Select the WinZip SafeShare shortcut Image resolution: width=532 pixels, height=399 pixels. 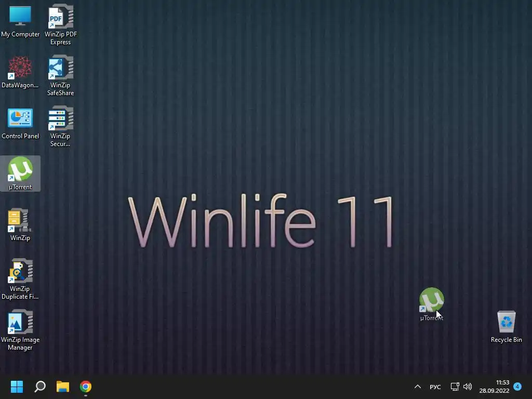tap(60, 75)
